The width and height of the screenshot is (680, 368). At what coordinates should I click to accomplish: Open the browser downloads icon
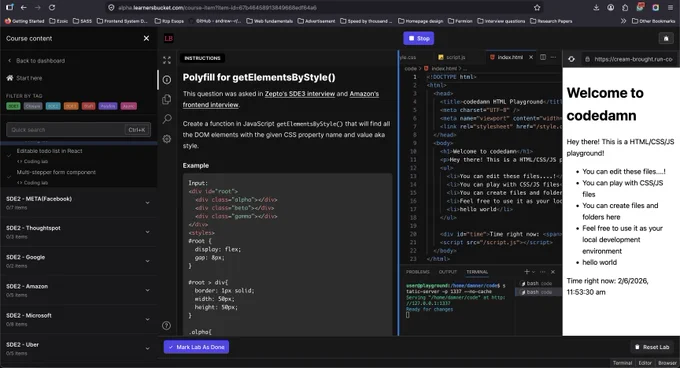pyautogui.click(x=596, y=7)
